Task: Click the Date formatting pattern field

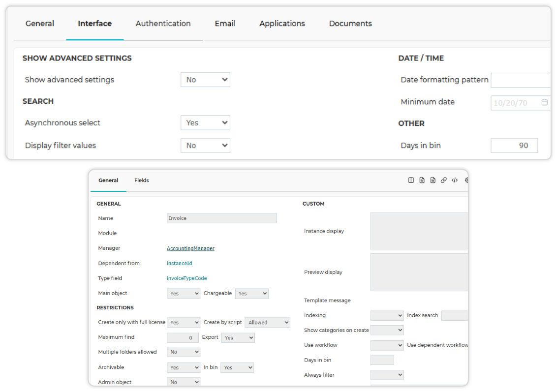Action: tap(521, 80)
